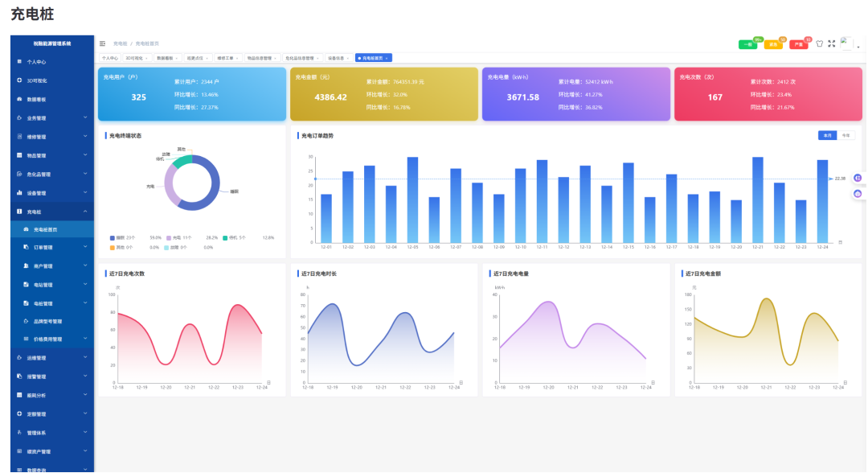The width and height of the screenshot is (868, 473).
Task: Switch to the 维修工单 page tab
Action: tap(227, 58)
